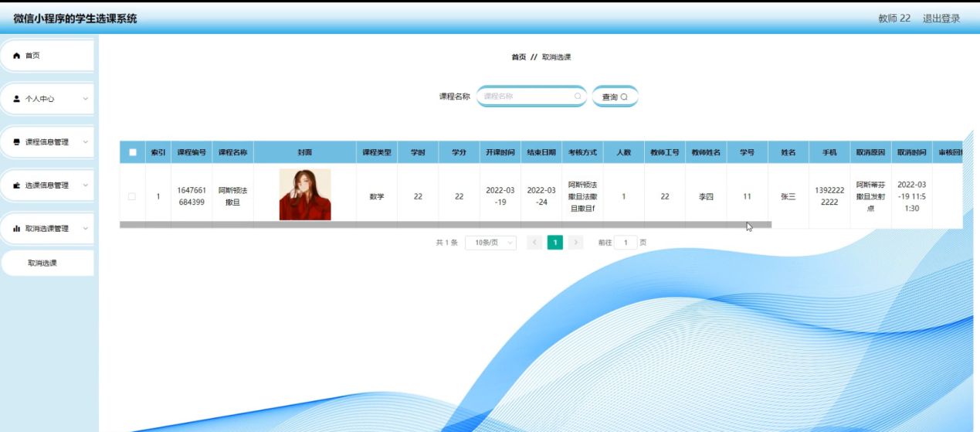Click the 课程编号 column header

coord(192,152)
